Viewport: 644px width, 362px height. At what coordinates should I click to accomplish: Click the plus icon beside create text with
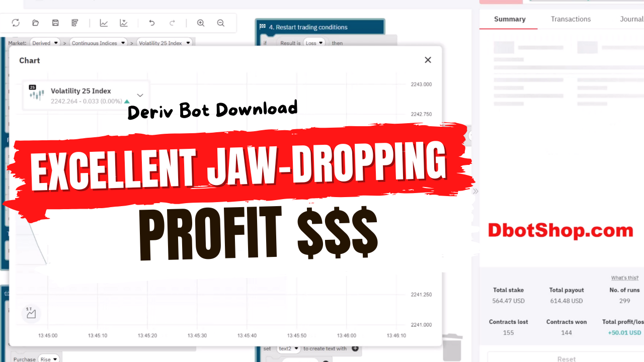coord(355,348)
